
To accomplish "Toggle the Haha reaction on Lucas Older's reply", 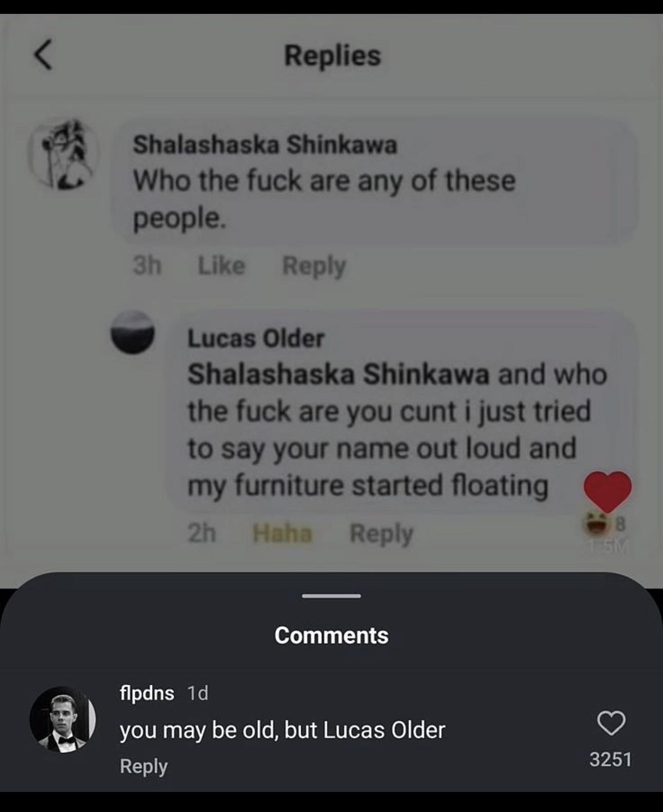I will point(282,533).
